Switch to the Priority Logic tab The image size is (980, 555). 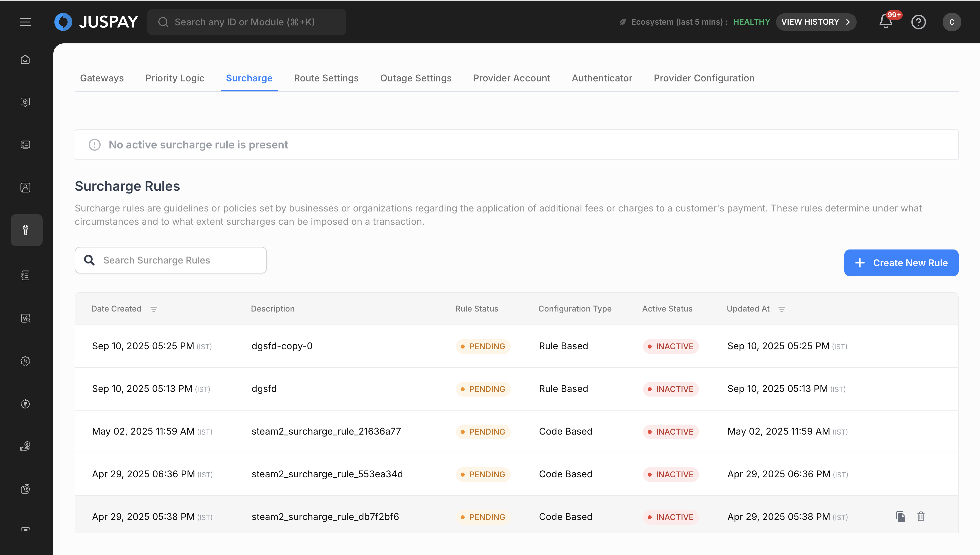pyautogui.click(x=174, y=78)
